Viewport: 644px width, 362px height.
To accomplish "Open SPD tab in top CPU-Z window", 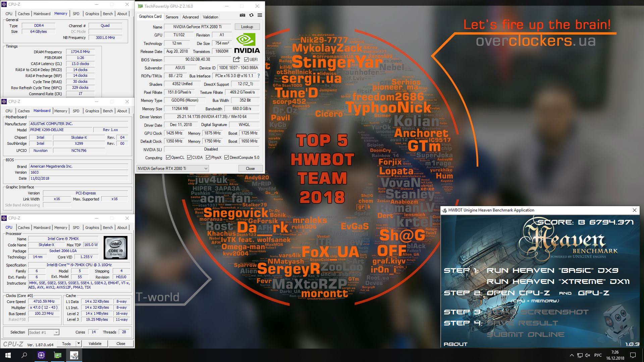I will pyautogui.click(x=76, y=14).
